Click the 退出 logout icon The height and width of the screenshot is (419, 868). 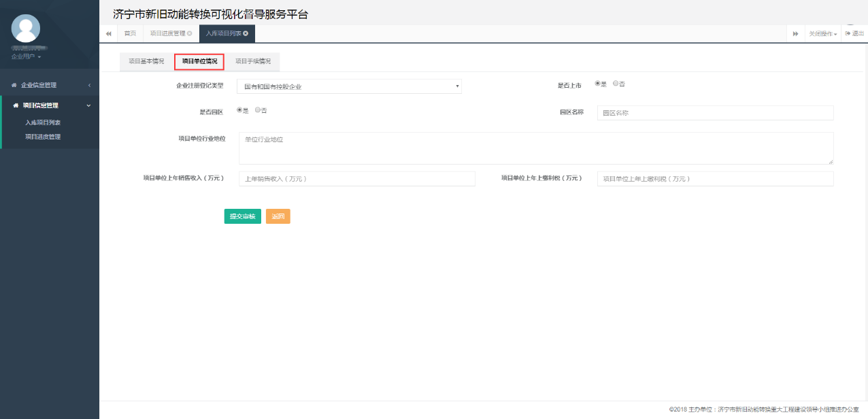click(848, 33)
